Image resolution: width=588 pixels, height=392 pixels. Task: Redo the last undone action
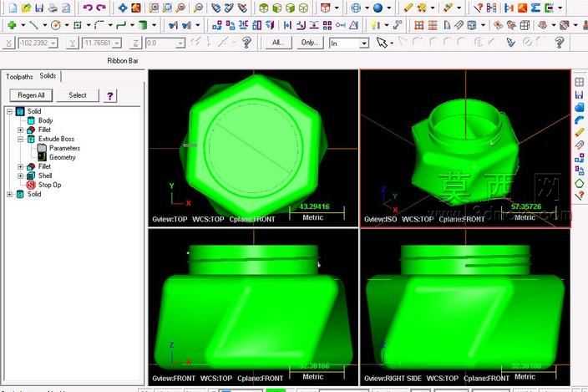(100, 8)
